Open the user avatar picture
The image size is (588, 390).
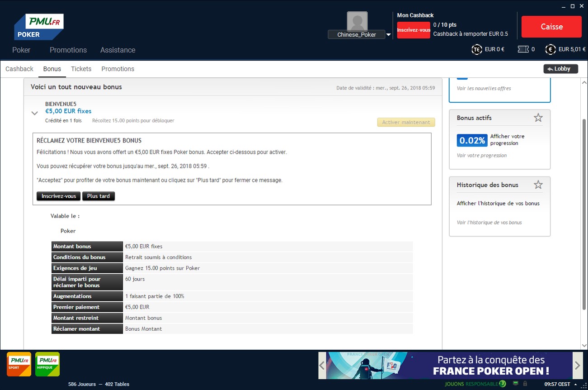[x=357, y=21]
